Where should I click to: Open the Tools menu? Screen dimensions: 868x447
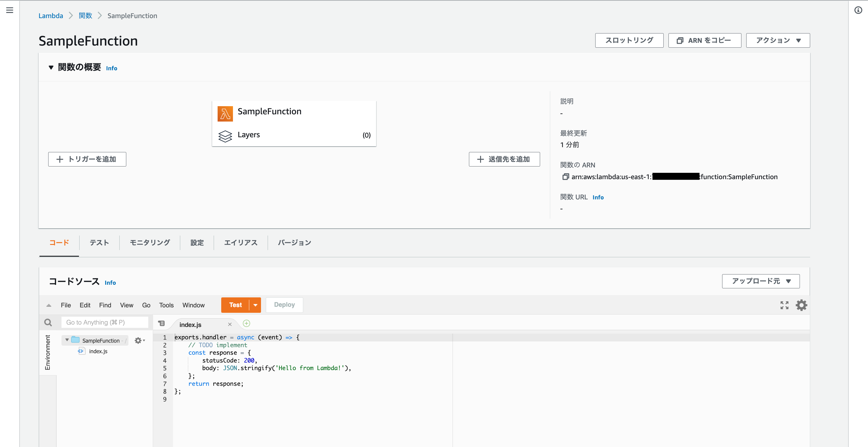pos(166,305)
